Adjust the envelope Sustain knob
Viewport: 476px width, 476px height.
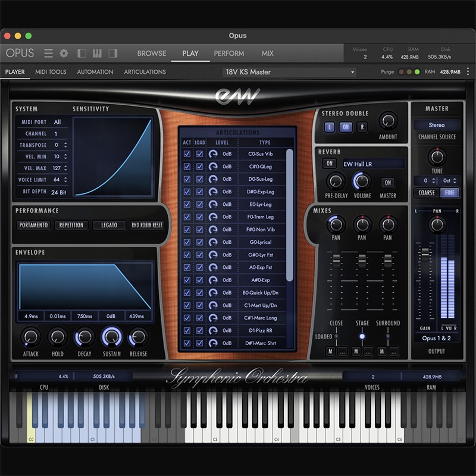[x=112, y=337]
